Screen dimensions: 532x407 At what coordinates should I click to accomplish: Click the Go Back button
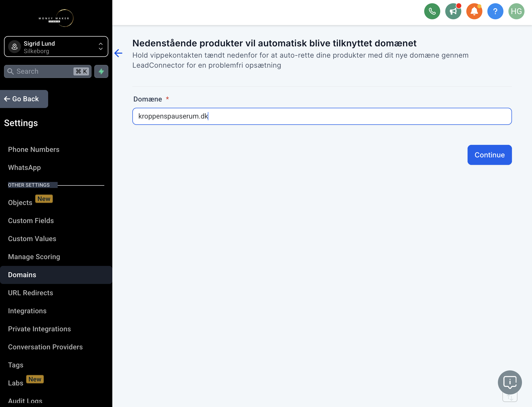point(24,99)
